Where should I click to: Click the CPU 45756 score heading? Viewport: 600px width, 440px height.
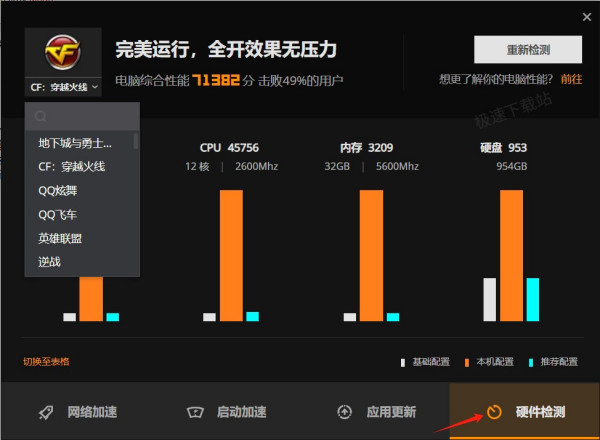(x=229, y=148)
